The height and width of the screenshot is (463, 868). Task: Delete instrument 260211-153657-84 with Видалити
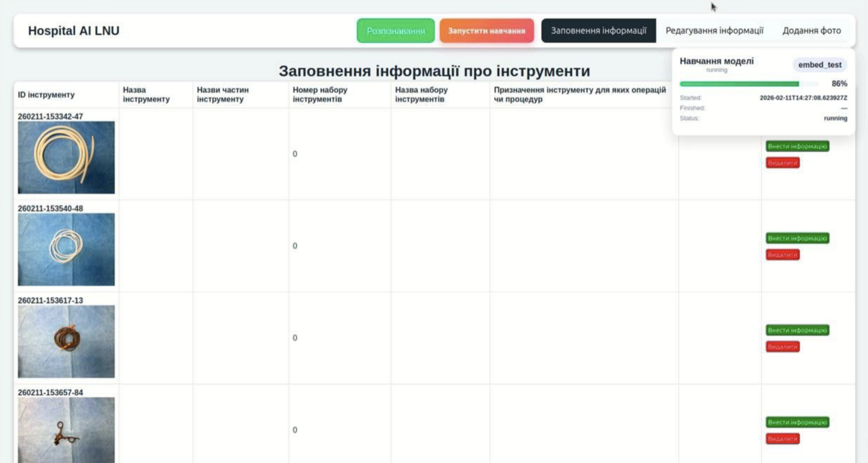click(x=782, y=439)
